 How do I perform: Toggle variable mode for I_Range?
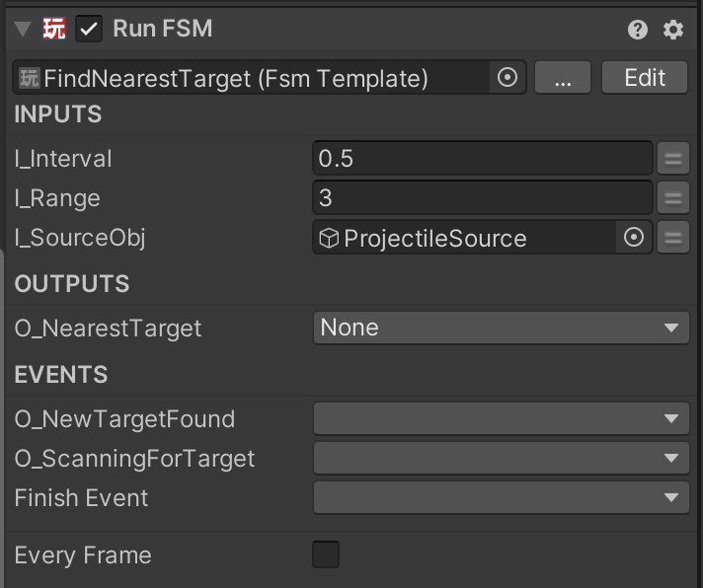(x=673, y=197)
